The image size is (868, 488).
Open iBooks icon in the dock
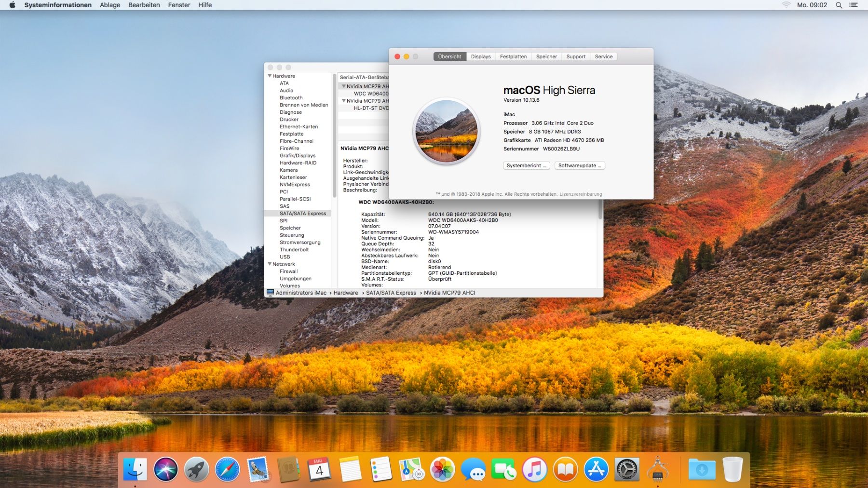tap(565, 469)
